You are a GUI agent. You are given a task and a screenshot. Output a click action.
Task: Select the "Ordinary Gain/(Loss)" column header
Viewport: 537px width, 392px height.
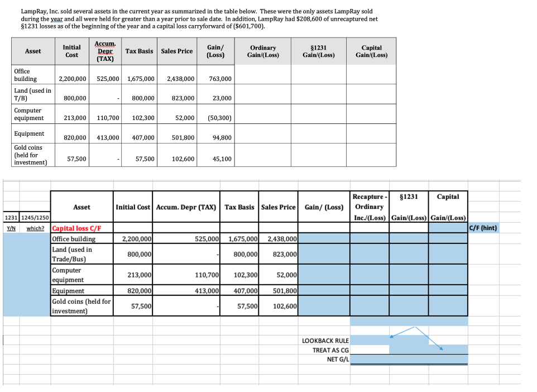coord(263,51)
